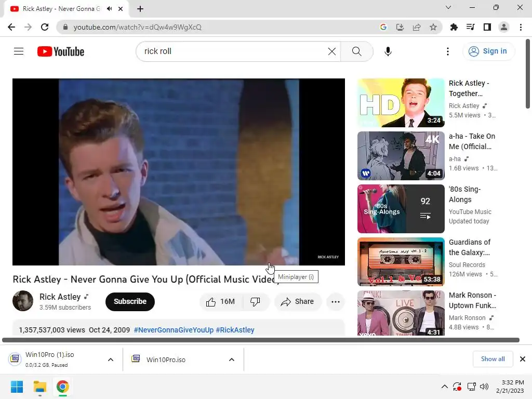This screenshot has height=399, width=532.
Task: Open volume control in system tray
Action: (484, 387)
